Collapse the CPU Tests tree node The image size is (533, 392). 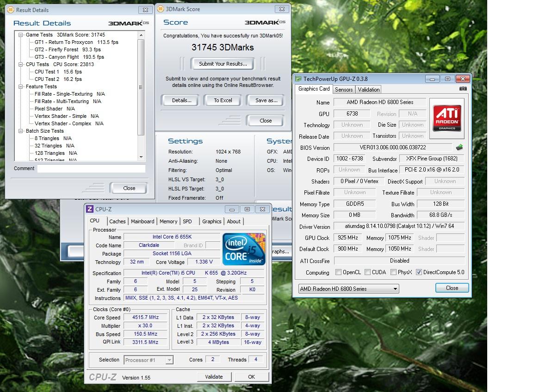pyautogui.click(x=21, y=64)
